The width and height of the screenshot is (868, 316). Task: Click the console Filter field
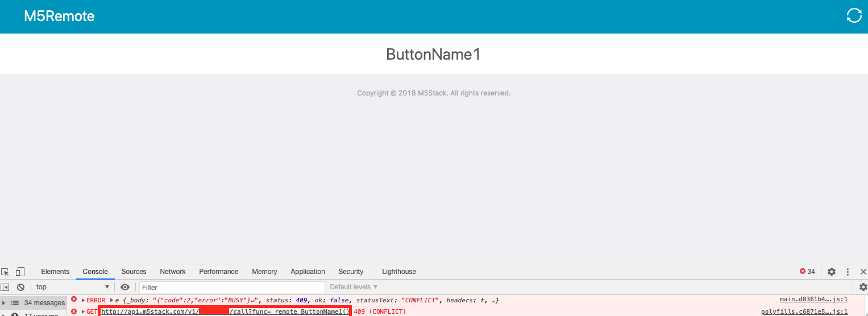(232, 287)
